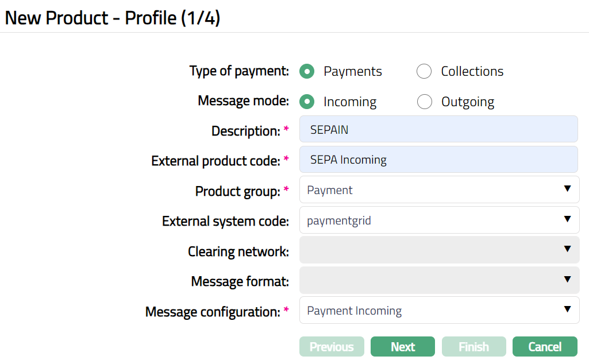The width and height of the screenshot is (589, 364).
Task: Choose Incoming message mode
Action: 307,102
